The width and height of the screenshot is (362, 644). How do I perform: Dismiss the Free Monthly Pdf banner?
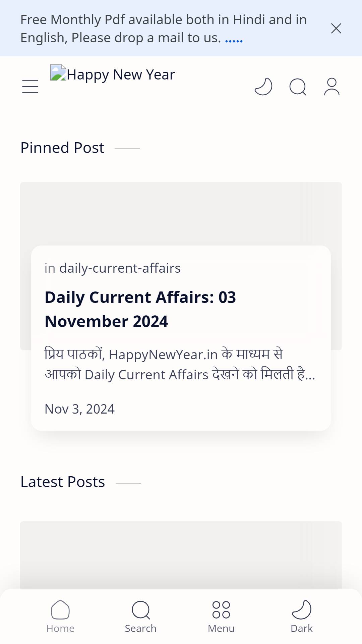[336, 29]
